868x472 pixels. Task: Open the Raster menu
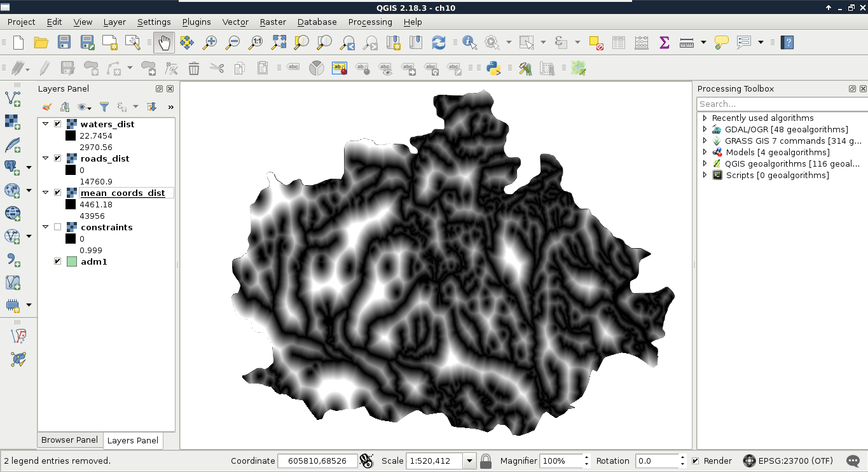pyautogui.click(x=273, y=22)
